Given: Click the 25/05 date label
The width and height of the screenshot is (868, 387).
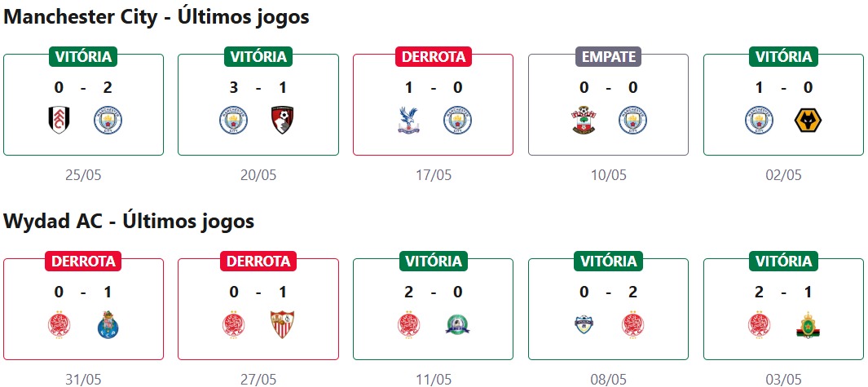Looking at the screenshot, I should coord(83,175).
